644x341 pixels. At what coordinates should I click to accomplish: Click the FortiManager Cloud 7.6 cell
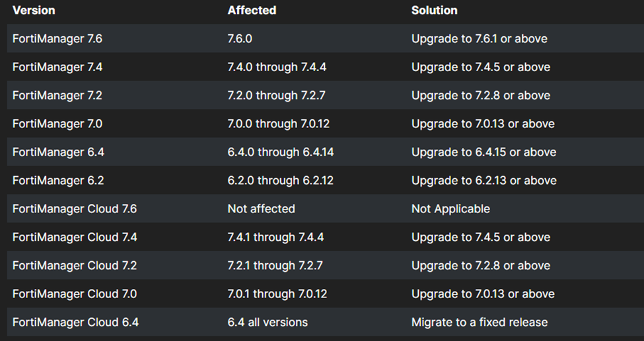(x=75, y=208)
